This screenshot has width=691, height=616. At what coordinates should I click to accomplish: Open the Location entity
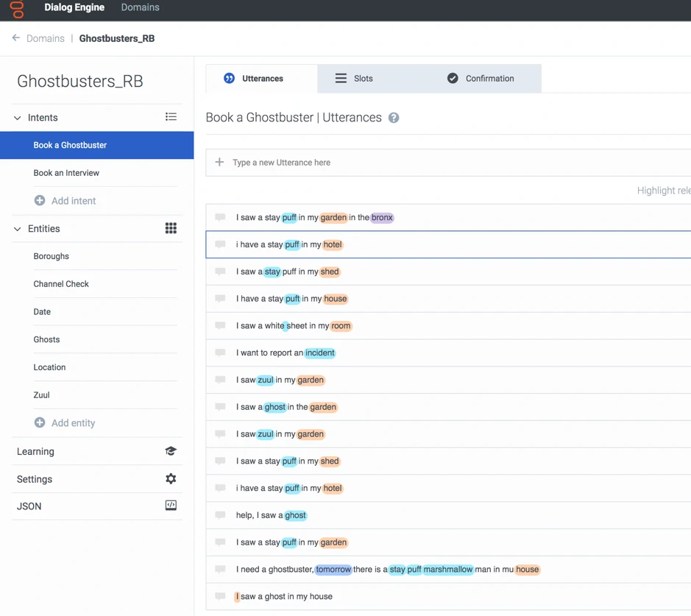coord(49,367)
